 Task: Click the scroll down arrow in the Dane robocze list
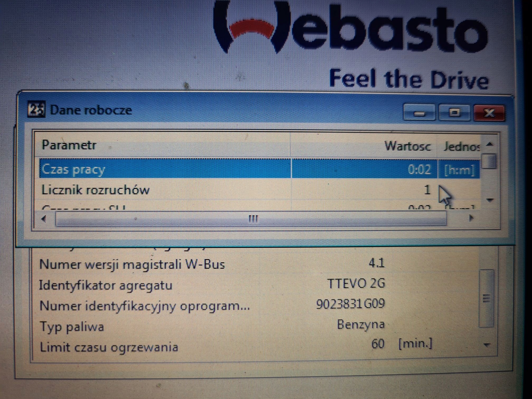[490, 200]
